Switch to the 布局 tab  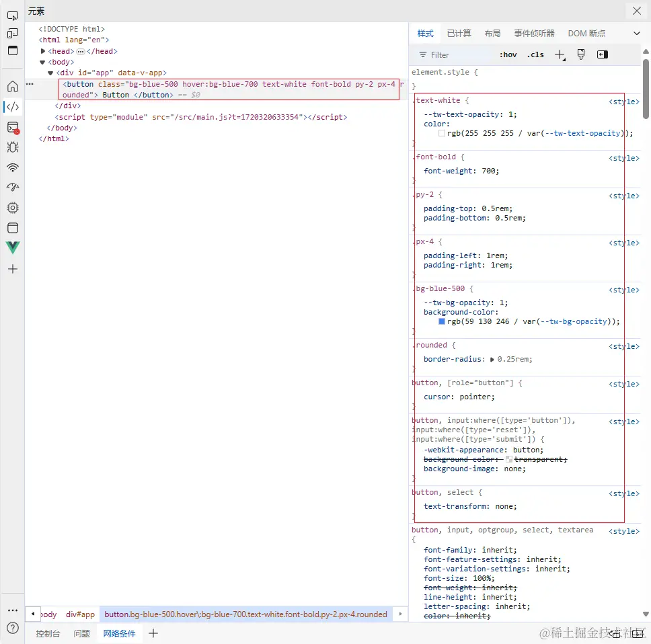click(492, 33)
